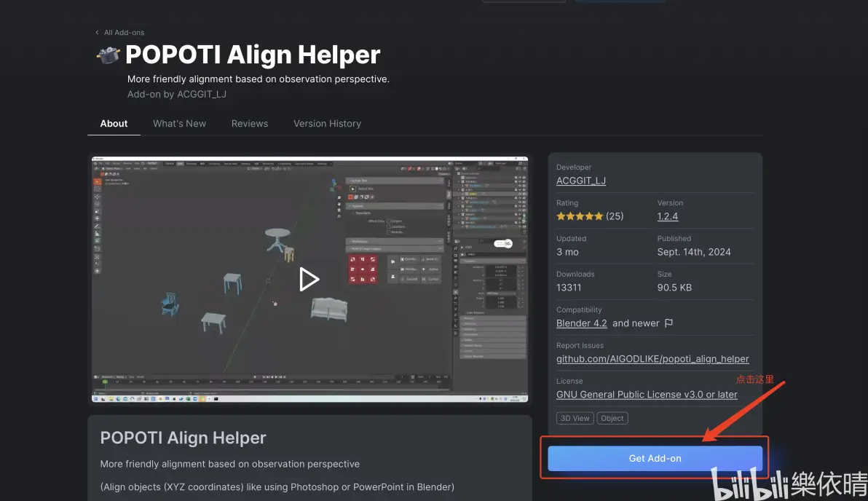Go back via the All Add-ons link
This screenshot has width=868, height=501.
pos(124,33)
